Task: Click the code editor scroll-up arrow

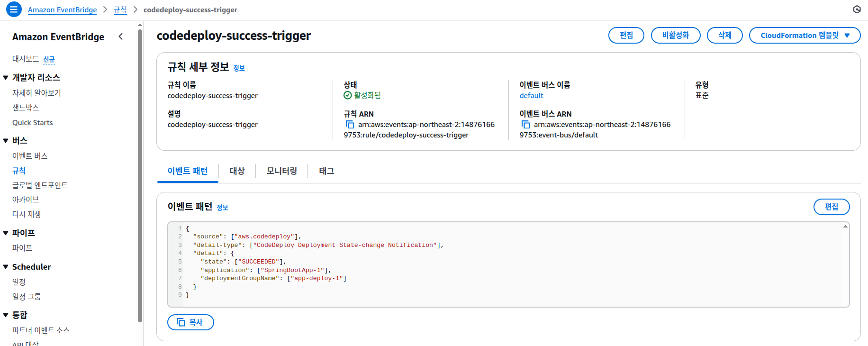Action: [x=845, y=227]
